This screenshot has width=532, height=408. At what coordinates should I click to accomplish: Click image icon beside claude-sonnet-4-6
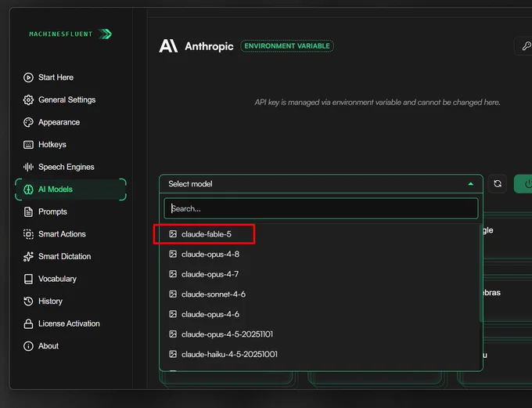[173, 294]
